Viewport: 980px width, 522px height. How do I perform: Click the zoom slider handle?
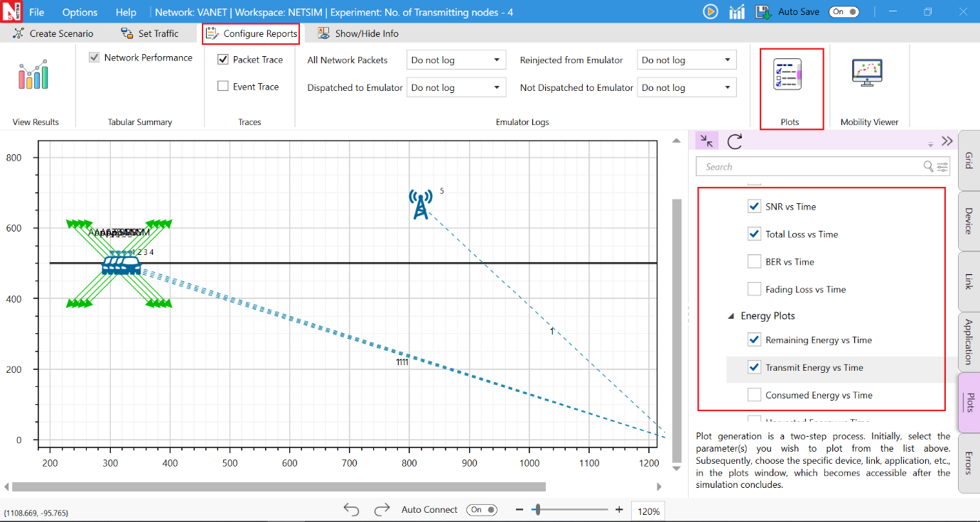pos(538,509)
